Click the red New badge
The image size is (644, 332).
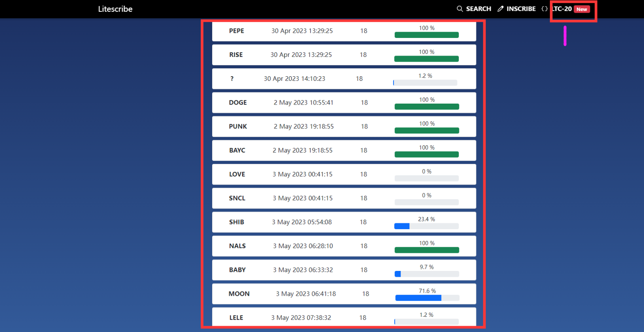[582, 9]
